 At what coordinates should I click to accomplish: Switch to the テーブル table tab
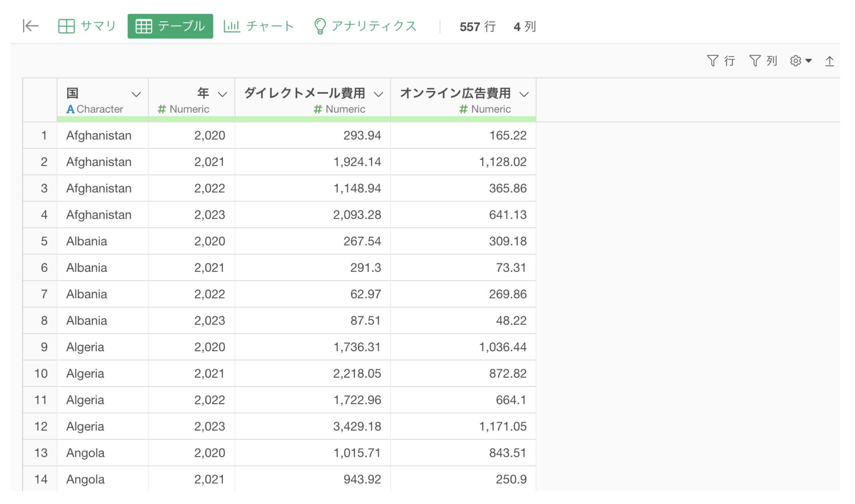(x=170, y=26)
